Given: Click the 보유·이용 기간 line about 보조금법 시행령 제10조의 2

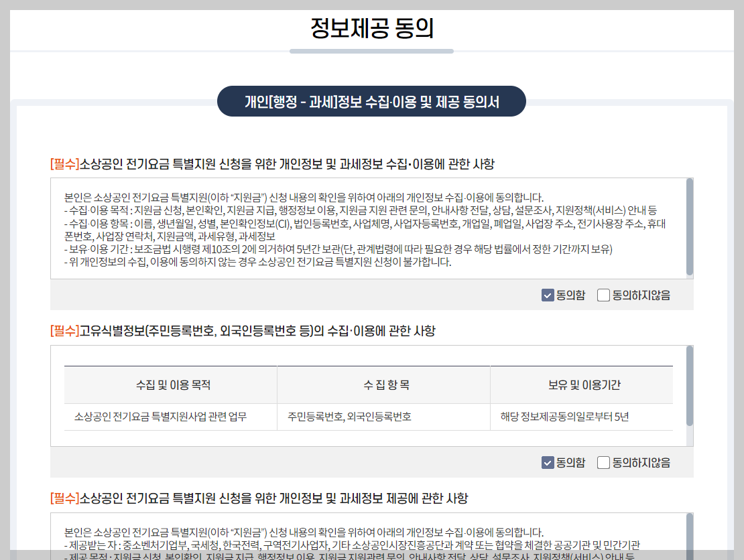Looking at the screenshot, I should [338, 249].
